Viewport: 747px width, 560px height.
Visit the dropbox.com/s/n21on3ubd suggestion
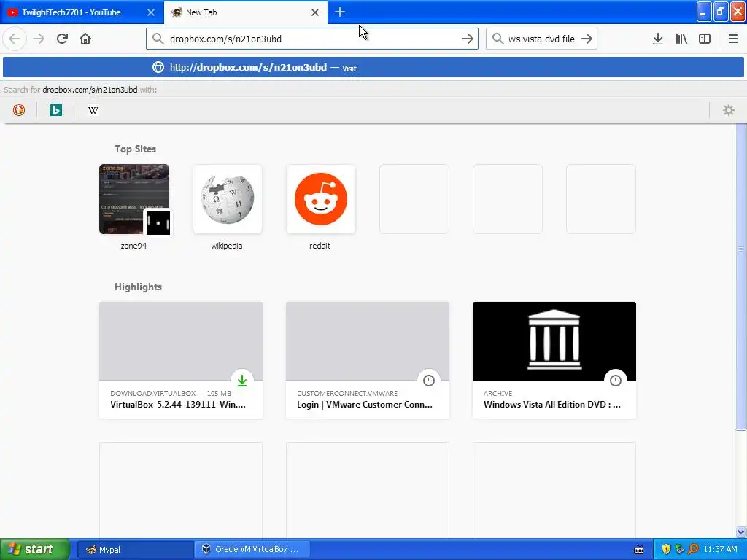click(x=373, y=67)
